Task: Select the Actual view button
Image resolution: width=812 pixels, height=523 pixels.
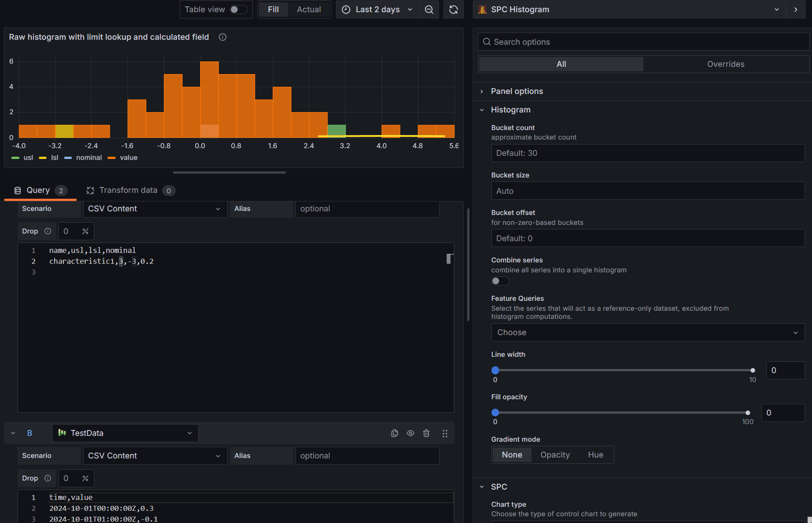Action: point(309,9)
